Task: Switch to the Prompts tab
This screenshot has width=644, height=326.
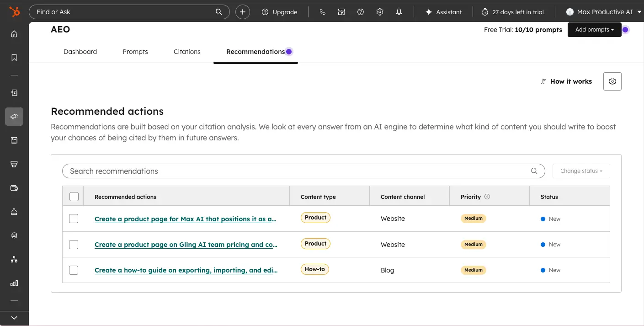Action: (135, 52)
